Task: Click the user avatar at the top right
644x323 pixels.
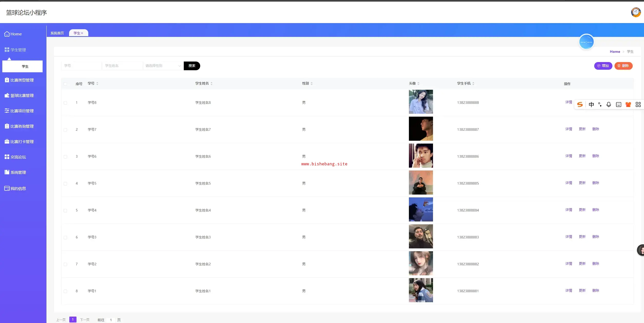Action: tap(636, 12)
